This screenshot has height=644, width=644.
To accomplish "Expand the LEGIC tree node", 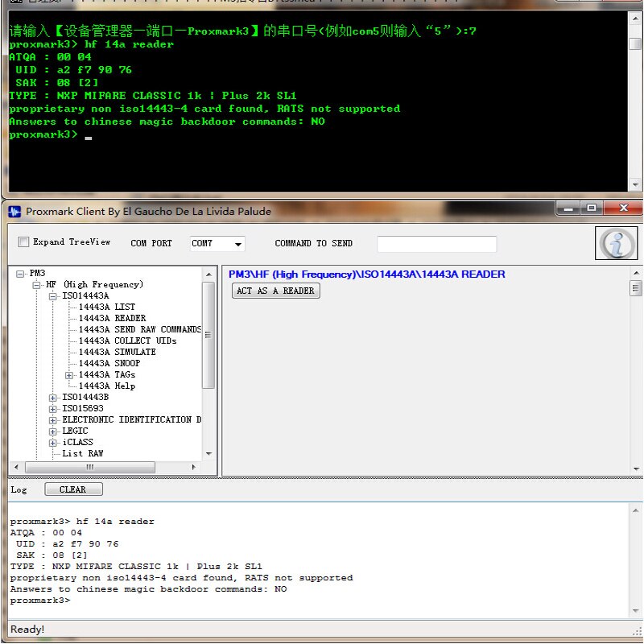I will [52, 431].
